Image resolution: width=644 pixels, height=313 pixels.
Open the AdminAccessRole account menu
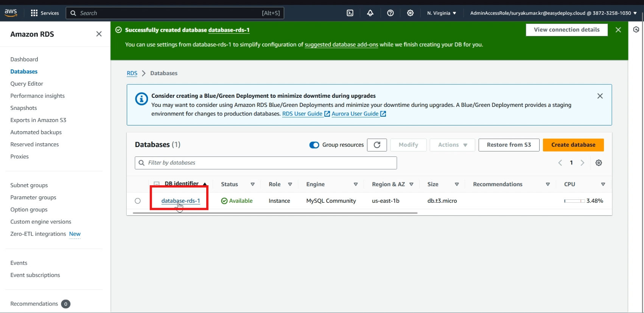click(x=553, y=13)
